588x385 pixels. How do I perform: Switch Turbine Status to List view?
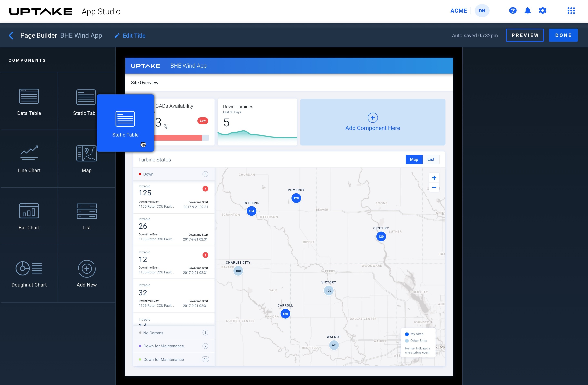tap(431, 159)
